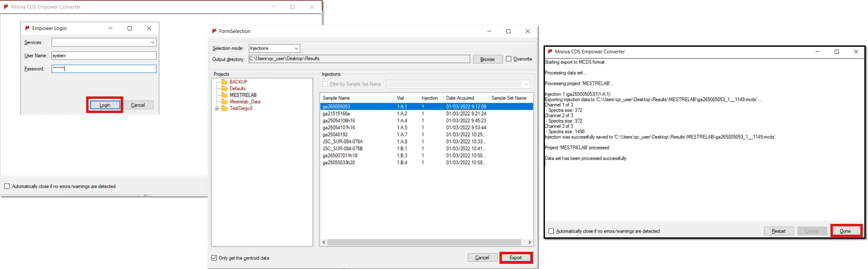Click the Output directory path field

click(359, 59)
